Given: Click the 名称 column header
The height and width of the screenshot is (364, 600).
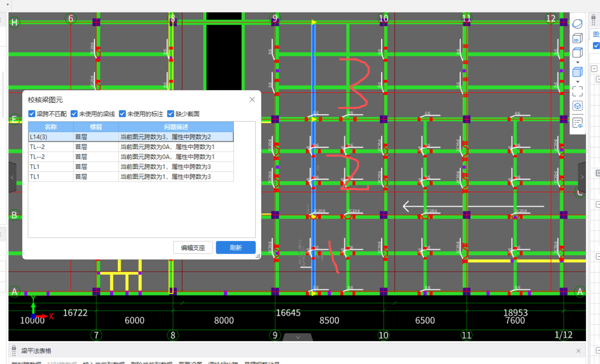Looking at the screenshot, I should point(51,127).
